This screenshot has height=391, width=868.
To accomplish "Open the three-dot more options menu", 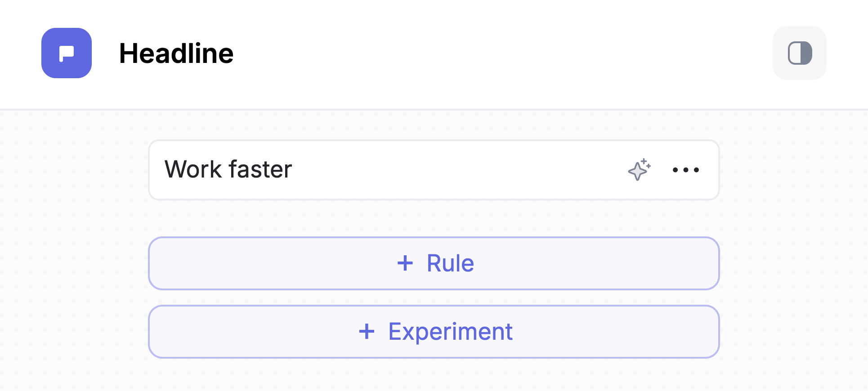I will point(685,170).
